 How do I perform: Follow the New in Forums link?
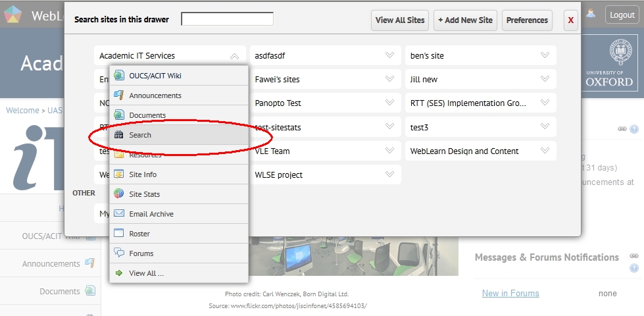tap(510, 293)
